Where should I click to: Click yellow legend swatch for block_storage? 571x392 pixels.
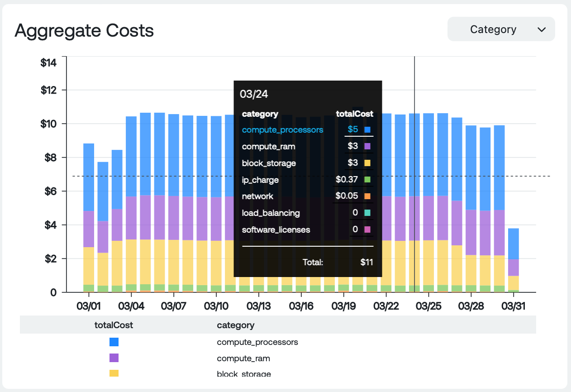point(114,373)
